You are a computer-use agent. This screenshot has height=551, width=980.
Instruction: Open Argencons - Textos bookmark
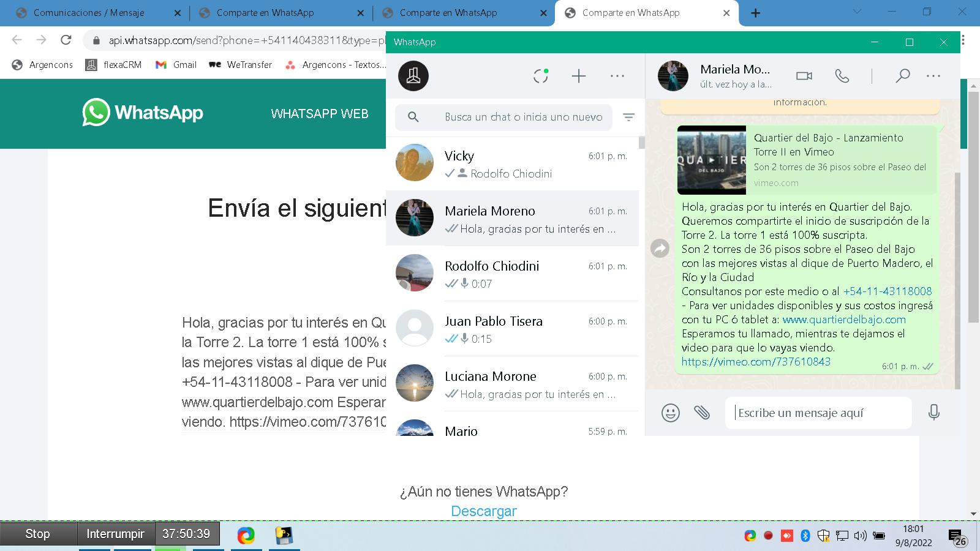pyautogui.click(x=336, y=64)
